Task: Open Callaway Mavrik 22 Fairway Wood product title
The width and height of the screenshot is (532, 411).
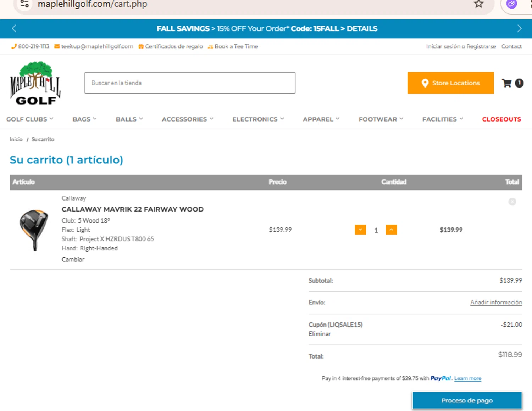Action: point(133,209)
